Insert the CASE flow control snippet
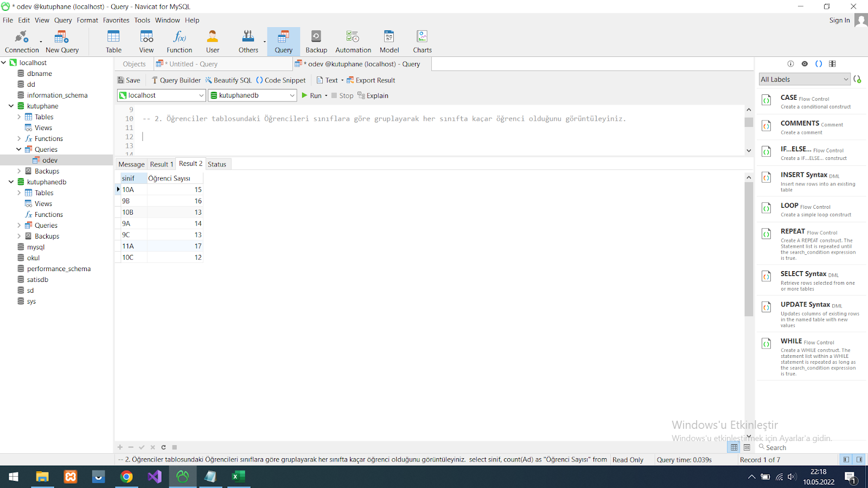This screenshot has height=488, width=868. pyautogui.click(x=812, y=101)
